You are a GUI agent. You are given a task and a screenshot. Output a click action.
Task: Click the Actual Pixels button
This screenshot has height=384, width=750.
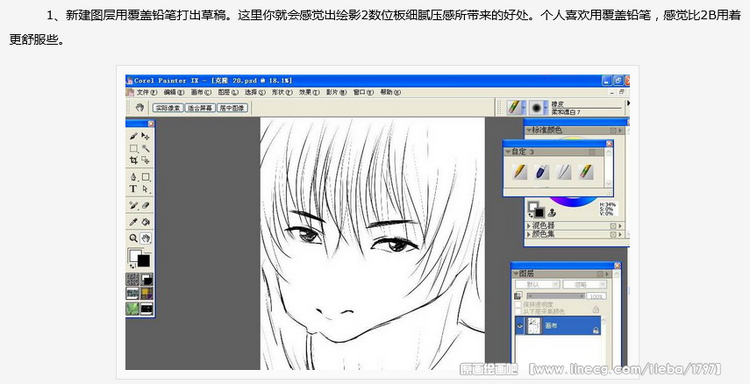coord(168,108)
